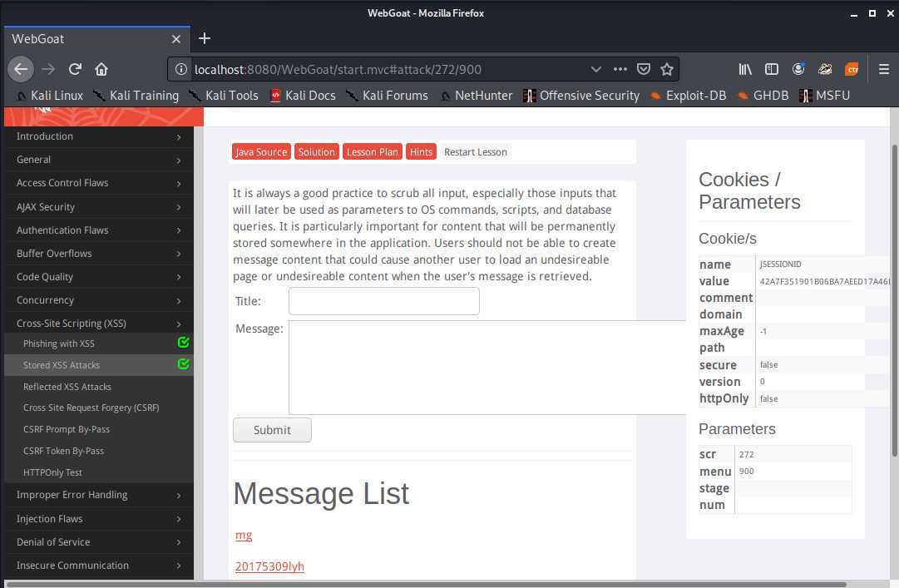Open Exploit-DB bookmark
899x588 pixels.
(x=688, y=96)
